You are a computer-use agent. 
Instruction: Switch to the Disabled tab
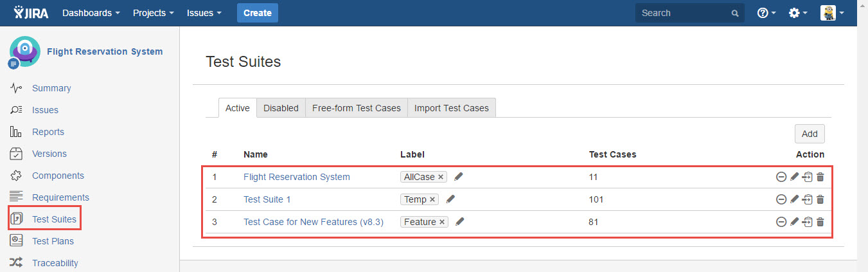tap(281, 108)
